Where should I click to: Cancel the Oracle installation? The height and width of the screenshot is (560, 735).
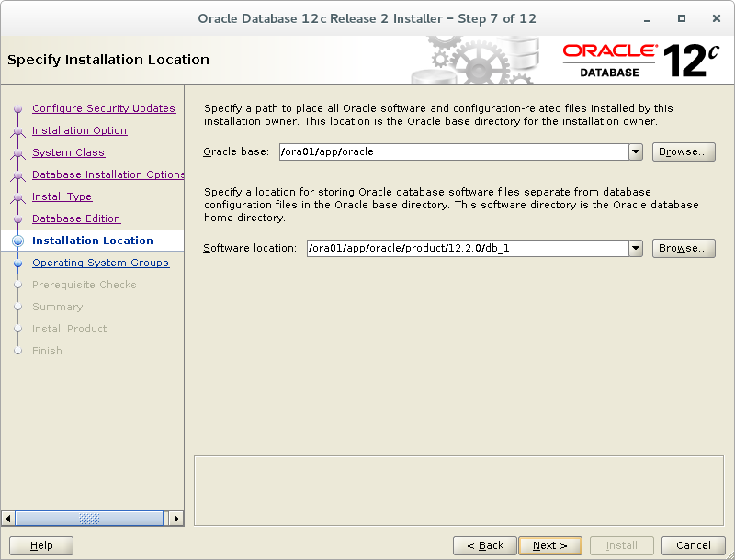tap(694, 545)
